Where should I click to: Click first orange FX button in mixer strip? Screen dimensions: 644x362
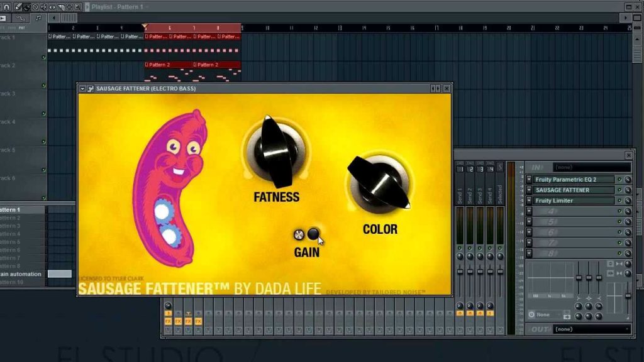click(x=168, y=322)
